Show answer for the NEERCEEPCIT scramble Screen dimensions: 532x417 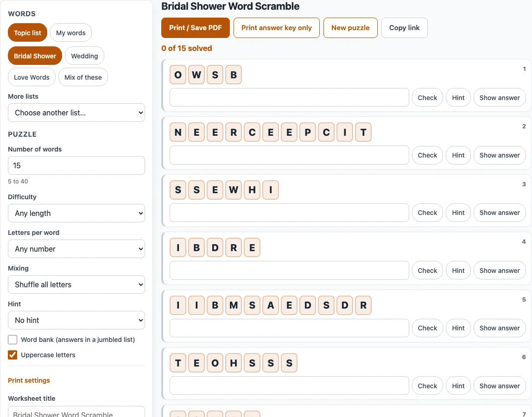pyautogui.click(x=500, y=155)
